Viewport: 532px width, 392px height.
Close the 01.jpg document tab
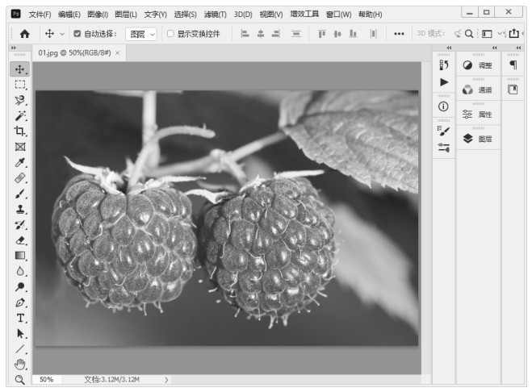118,52
